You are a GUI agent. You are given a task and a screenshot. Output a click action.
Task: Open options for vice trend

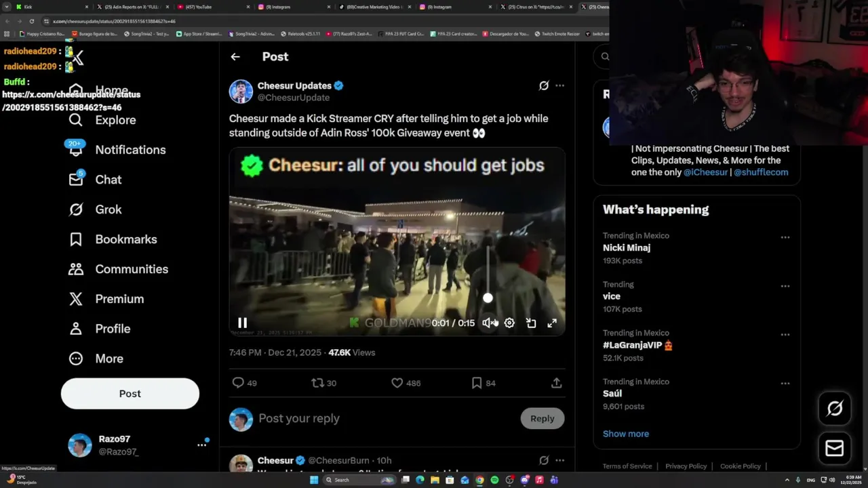(785, 286)
